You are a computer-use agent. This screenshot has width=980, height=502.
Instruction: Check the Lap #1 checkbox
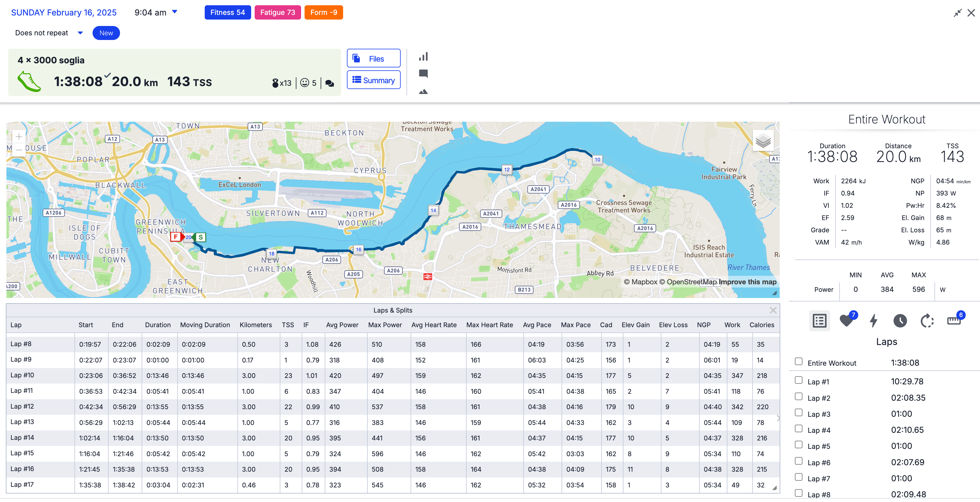pyautogui.click(x=799, y=380)
